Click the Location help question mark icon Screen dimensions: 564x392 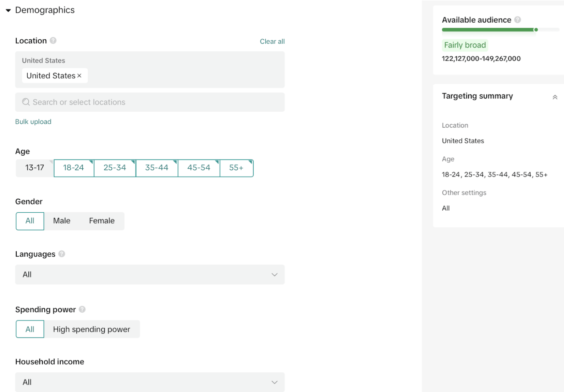tap(53, 41)
